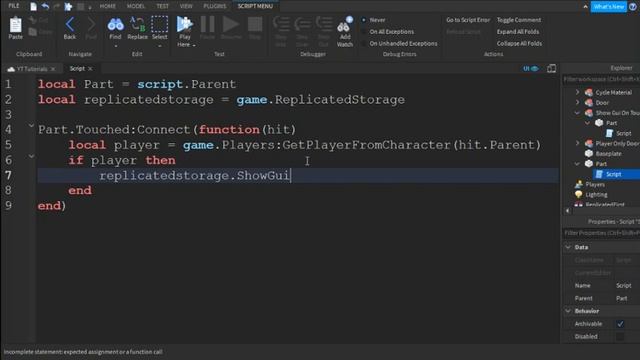The width and height of the screenshot is (640, 360).
Task: Expand the Player Only Door node
Action: pyautogui.click(x=578, y=143)
